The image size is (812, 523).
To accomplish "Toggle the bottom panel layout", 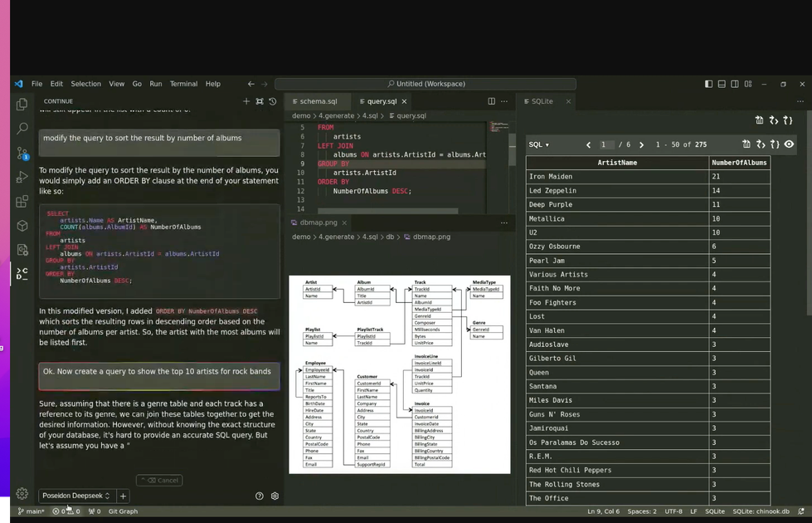I will [x=722, y=84].
